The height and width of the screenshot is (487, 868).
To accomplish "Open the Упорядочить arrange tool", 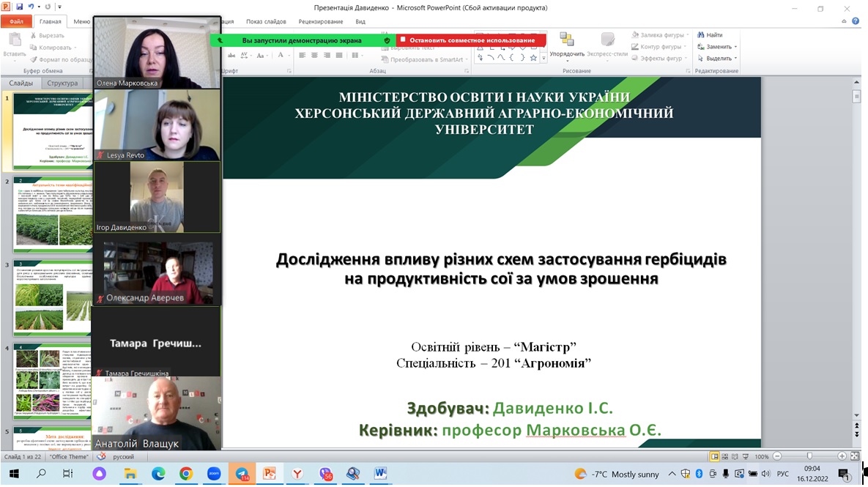I will click(x=567, y=45).
